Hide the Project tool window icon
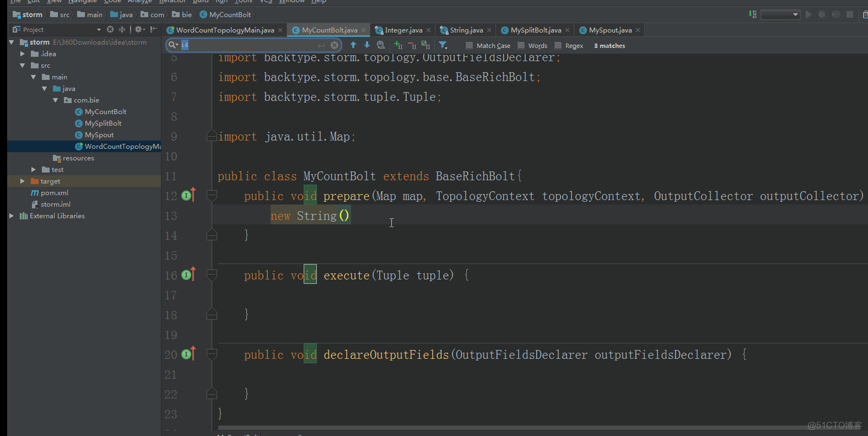Screen dimensions: 868x436 tap(153, 29)
